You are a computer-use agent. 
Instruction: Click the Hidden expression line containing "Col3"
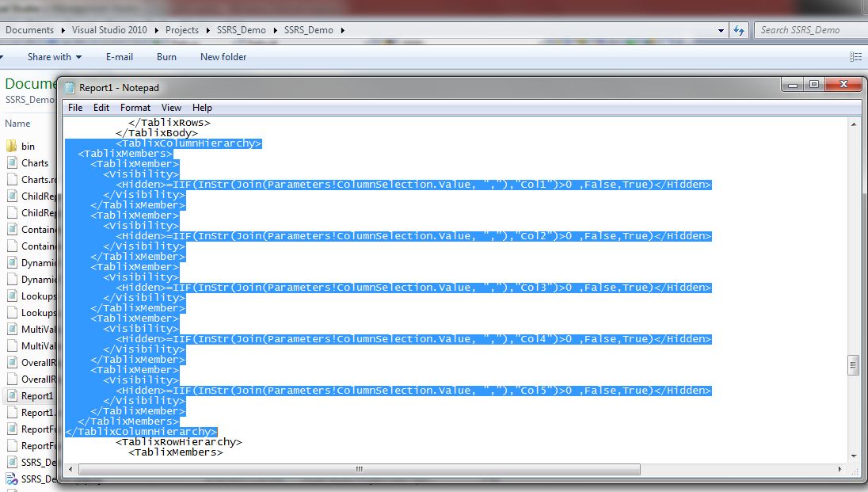tap(413, 288)
